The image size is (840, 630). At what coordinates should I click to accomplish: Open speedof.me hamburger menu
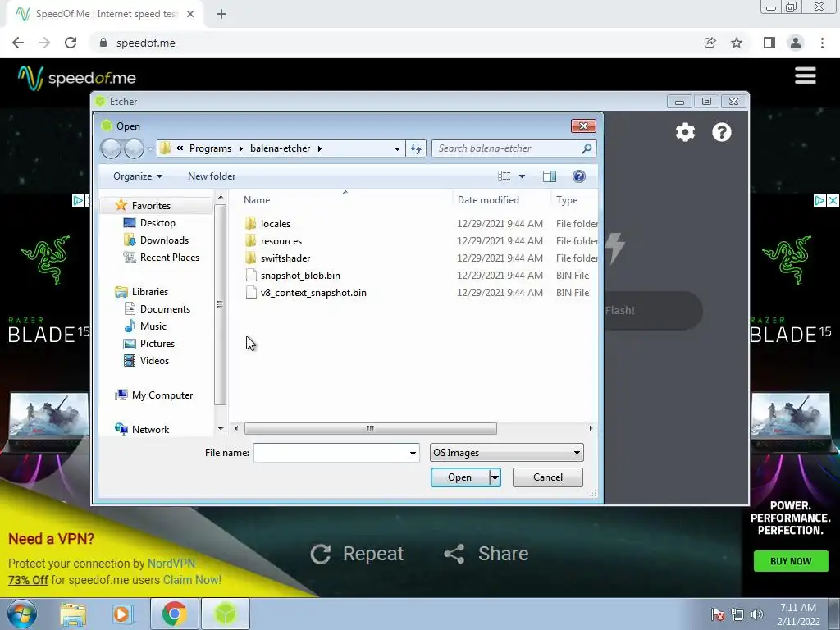[806, 75]
